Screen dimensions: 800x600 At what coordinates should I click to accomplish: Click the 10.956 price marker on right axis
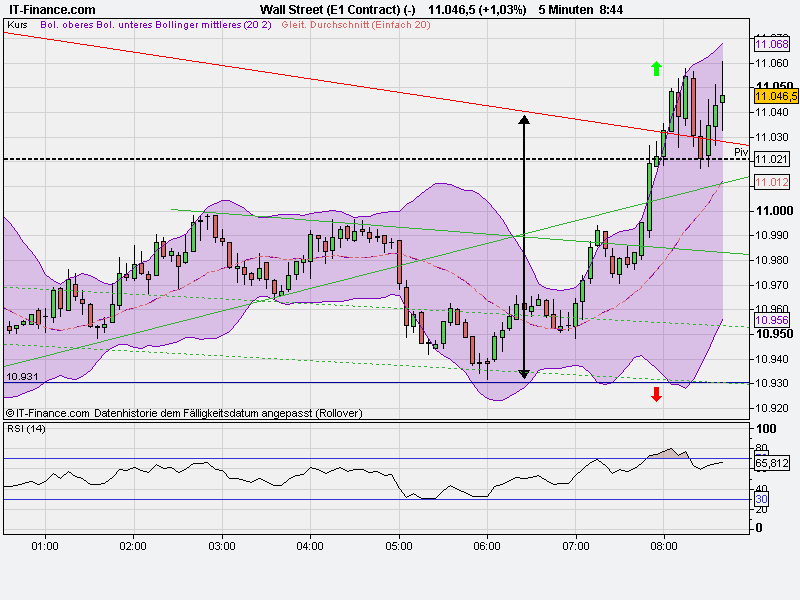click(770, 319)
